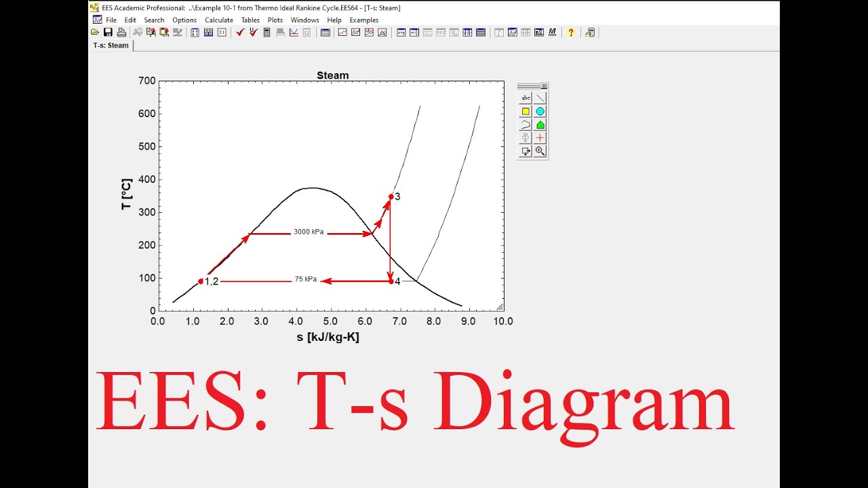Open the Help menu
This screenshot has height=488, width=868.
(x=334, y=20)
